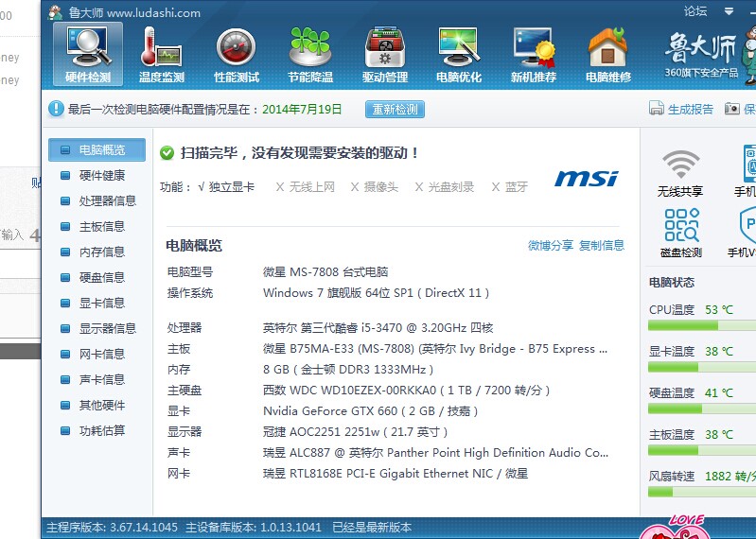
Task: Click the green scan-complete checkmark icon
Action: [x=167, y=153]
